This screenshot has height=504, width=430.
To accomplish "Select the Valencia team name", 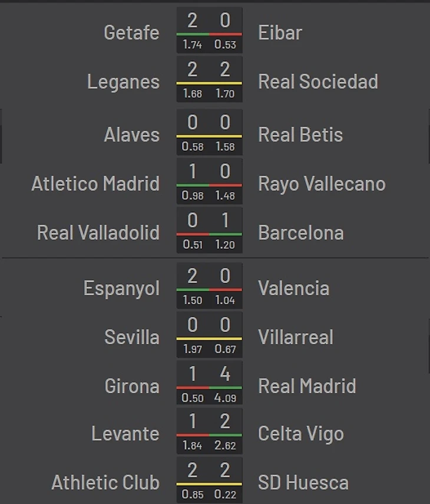I will [293, 288].
